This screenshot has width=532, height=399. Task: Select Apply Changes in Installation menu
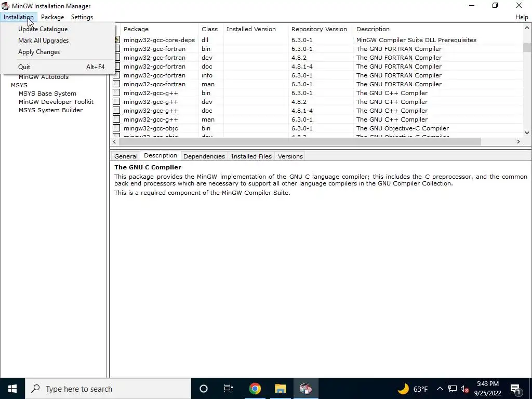pos(39,52)
